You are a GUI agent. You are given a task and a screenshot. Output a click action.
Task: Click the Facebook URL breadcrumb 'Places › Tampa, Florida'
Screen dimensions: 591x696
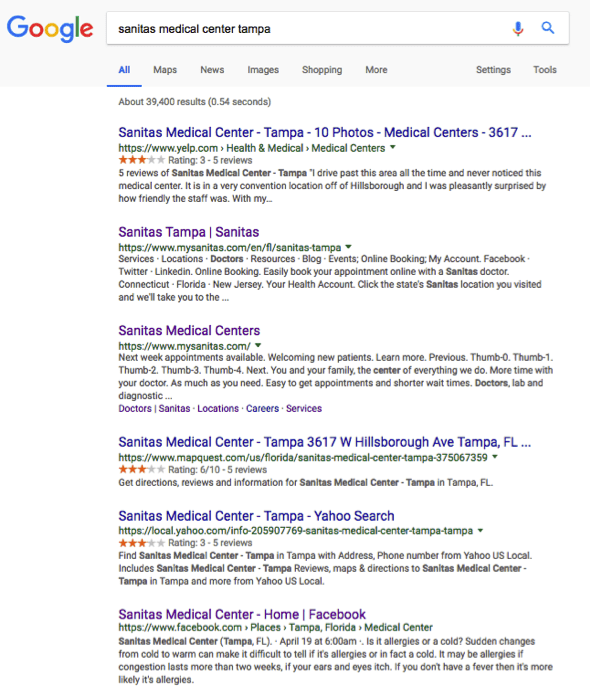pos(303,628)
